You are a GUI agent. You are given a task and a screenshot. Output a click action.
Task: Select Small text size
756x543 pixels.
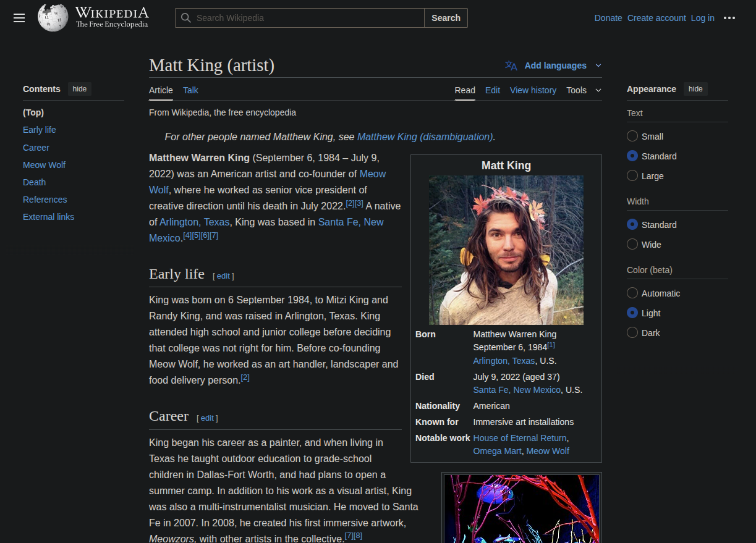[x=632, y=136]
